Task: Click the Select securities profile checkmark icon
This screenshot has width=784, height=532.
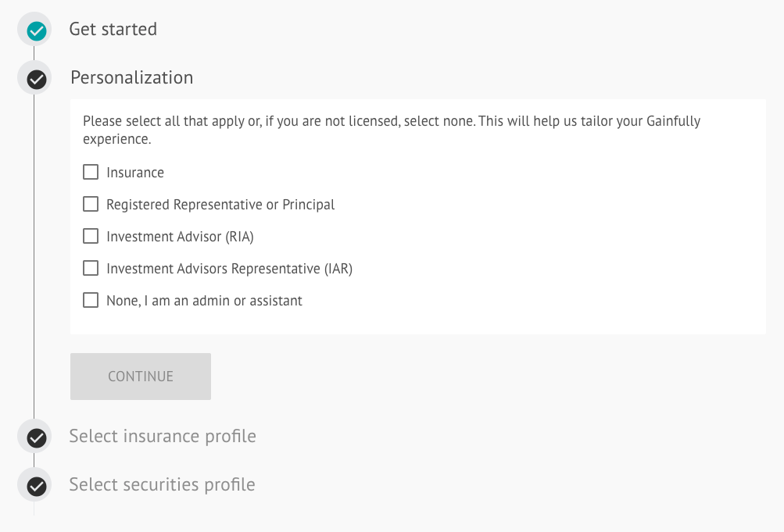Action: pyautogui.click(x=37, y=486)
